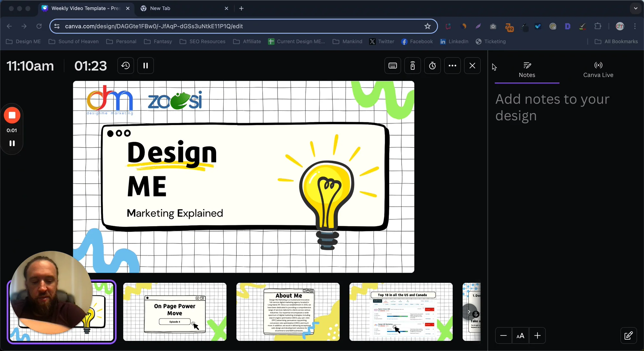Open keyboard shortcuts in the presenter toolbar
The width and height of the screenshot is (644, 351).
click(x=392, y=65)
